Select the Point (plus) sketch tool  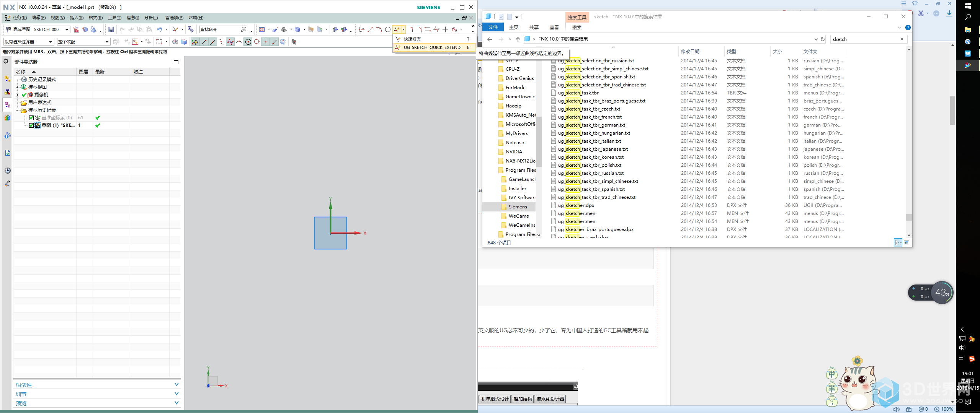tap(445, 29)
